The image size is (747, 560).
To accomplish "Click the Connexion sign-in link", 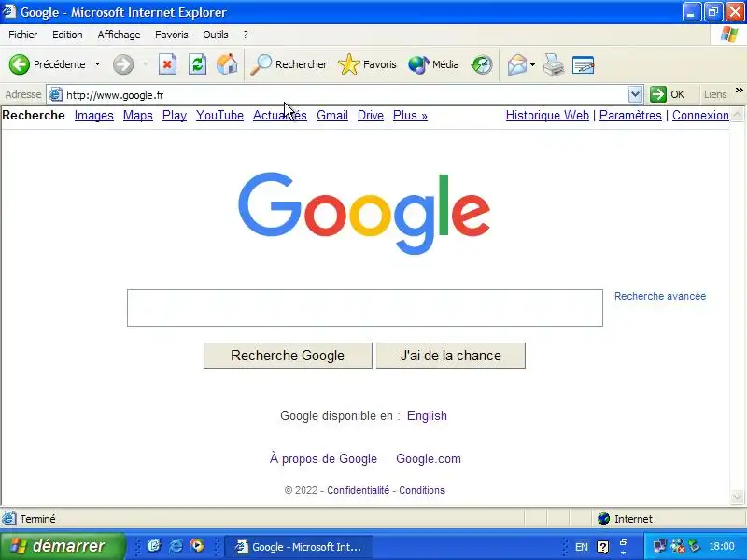I will (x=700, y=115).
